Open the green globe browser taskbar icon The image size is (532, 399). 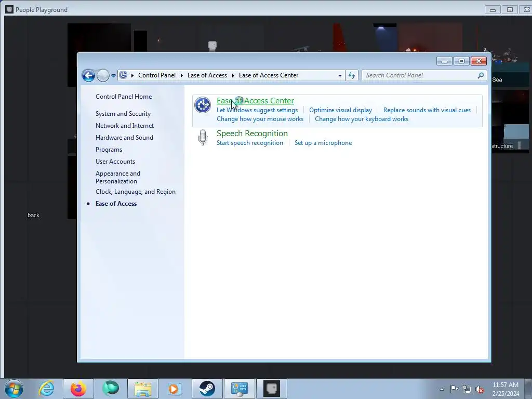111,389
